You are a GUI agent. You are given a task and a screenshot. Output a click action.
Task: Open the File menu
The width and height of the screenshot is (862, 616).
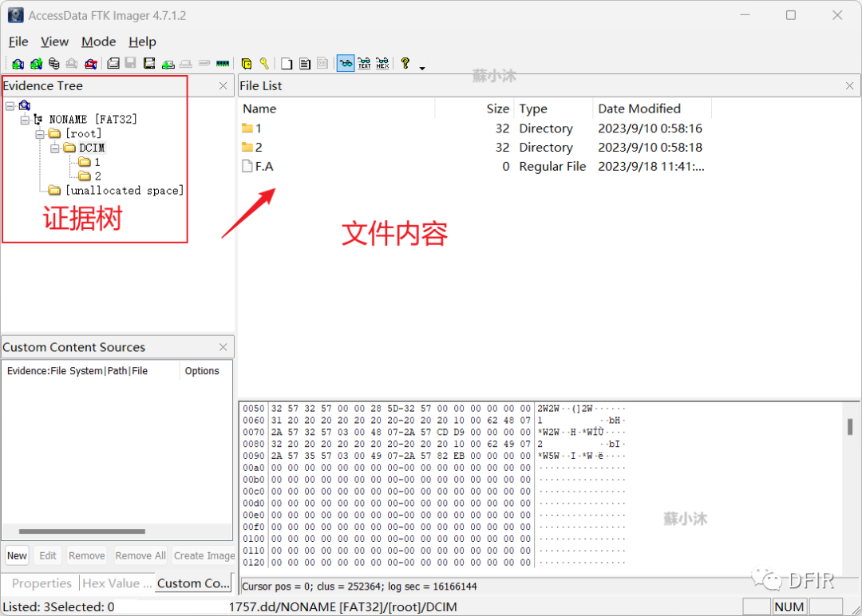(x=18, y=41)
